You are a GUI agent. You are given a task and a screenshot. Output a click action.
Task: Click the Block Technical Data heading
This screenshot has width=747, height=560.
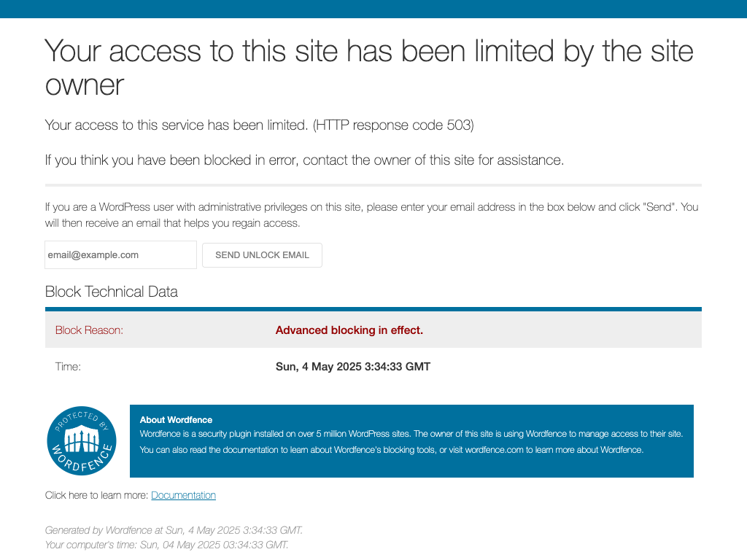(x=112, y=292)
